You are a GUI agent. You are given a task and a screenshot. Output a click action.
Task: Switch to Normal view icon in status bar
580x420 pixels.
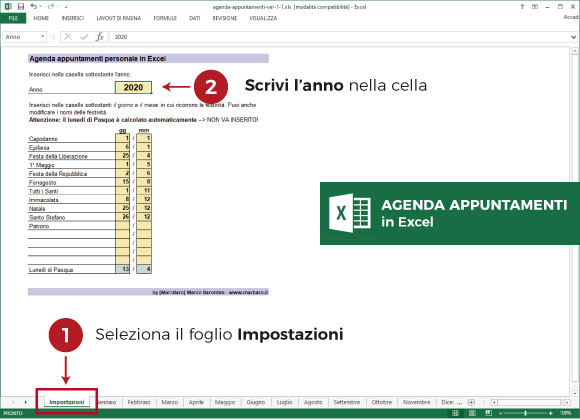pos(456,413)
